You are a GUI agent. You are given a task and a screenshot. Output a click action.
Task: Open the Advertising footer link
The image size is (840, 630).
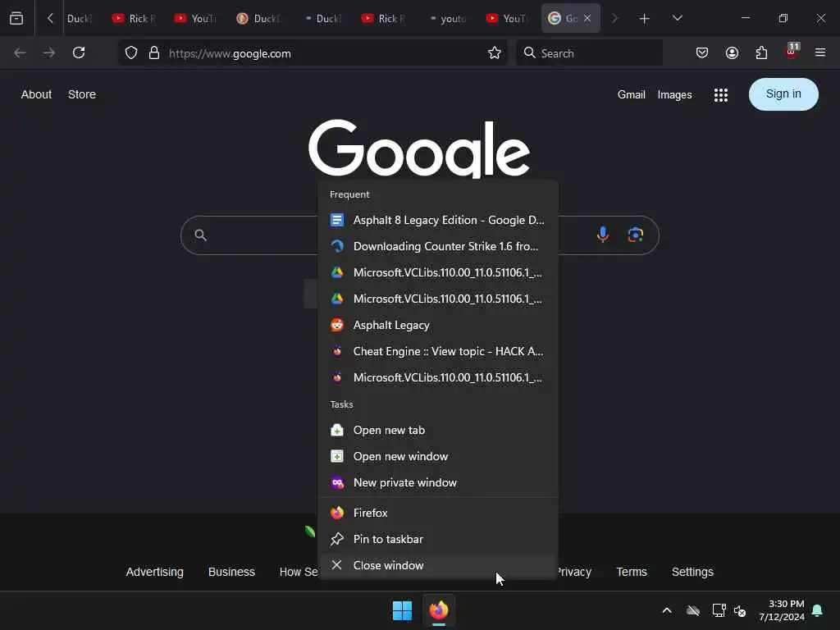[155, 572]
